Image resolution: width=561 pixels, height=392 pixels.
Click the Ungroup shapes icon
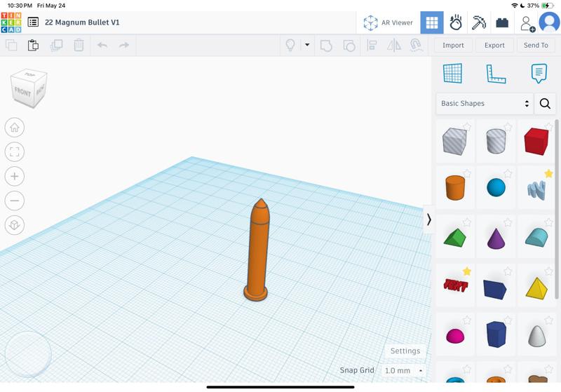pos(349,46)
